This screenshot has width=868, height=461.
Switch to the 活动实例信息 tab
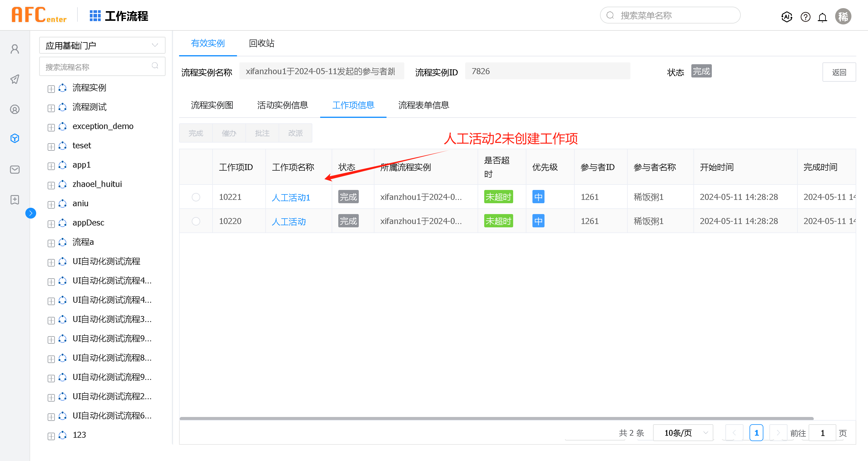click(x=282, y=105)
